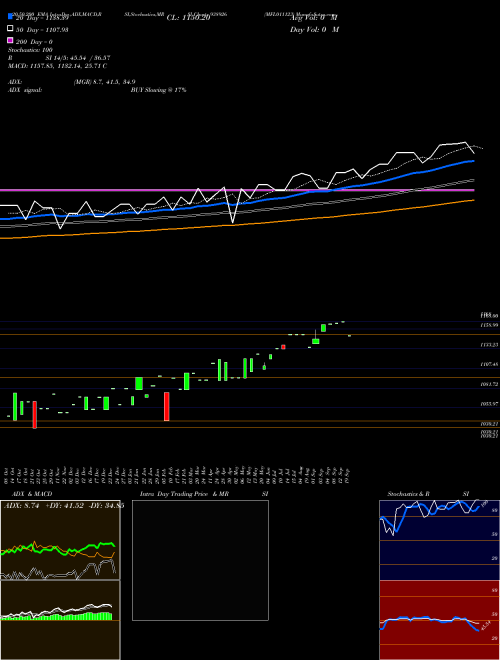The image size is (500, 660).
Task: Click the 'ADX: 8.74 +DY: 41.52 -DY: 34.85' readout
Action: coord(64,506)
